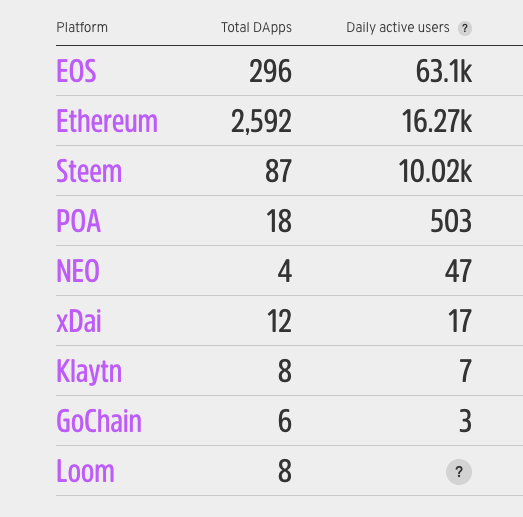Select Ethereum's 16.27k daily users value

point(437,121)
